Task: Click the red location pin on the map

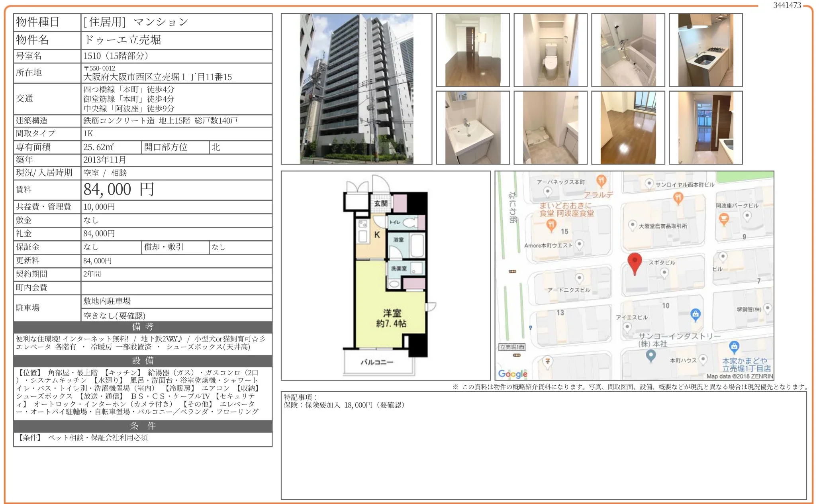Action: click(x=634, y=262)
